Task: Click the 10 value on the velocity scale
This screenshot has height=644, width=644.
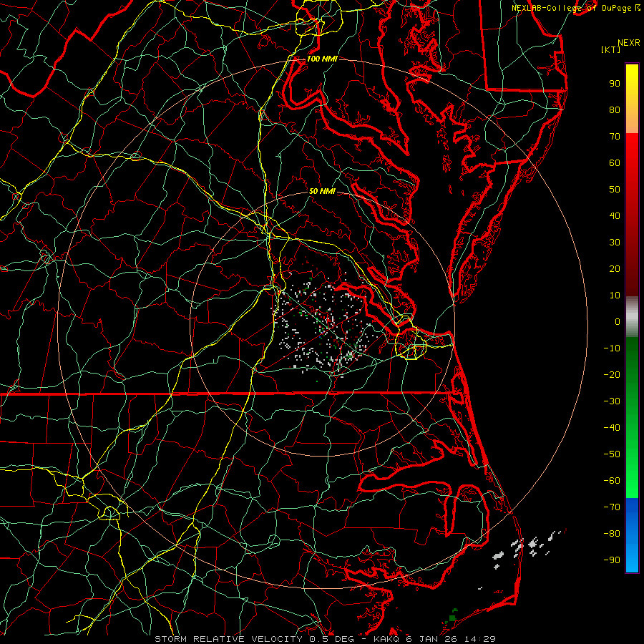Action: click(x=615, y=296)
